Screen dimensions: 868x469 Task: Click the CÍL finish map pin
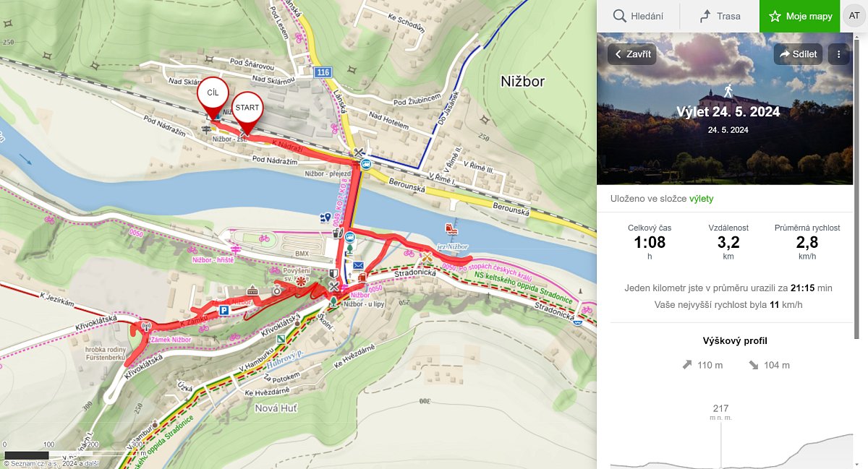tap(213, 94)
